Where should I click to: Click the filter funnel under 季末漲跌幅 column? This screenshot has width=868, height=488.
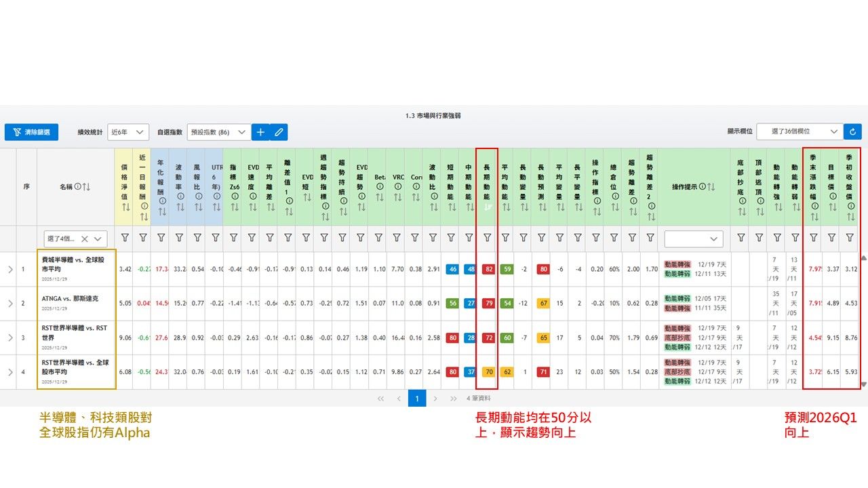tap(813, 238)
